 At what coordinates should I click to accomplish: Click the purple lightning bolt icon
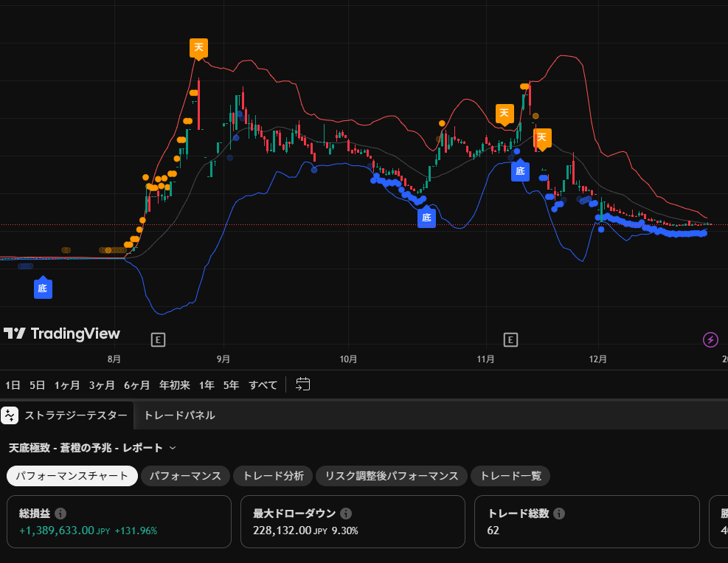pyautogui.click(x=710, y=339)
